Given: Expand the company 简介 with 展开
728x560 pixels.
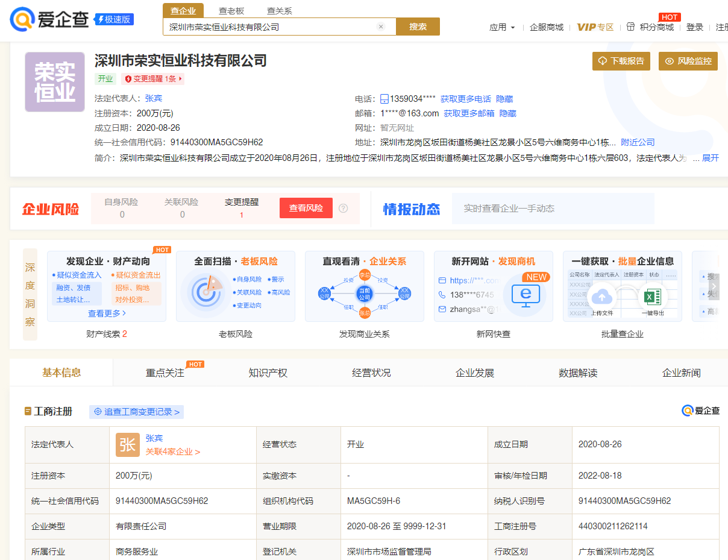Looking at the screenshot, I should click(x=710, y=158).
